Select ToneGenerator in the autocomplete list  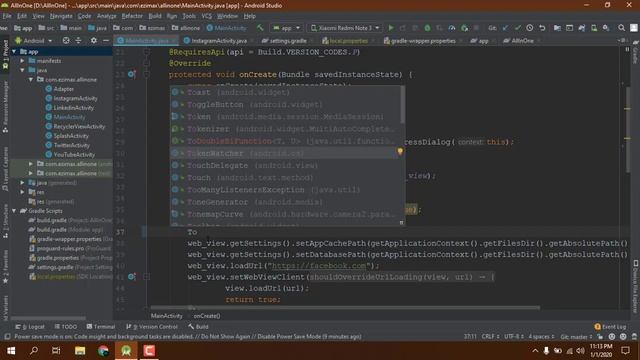(x=287, y=202)
